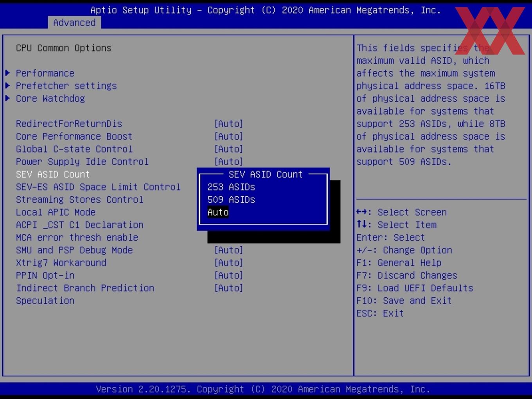
Task: Click the SEV ASID Count popup title
Action: point(266,174)
